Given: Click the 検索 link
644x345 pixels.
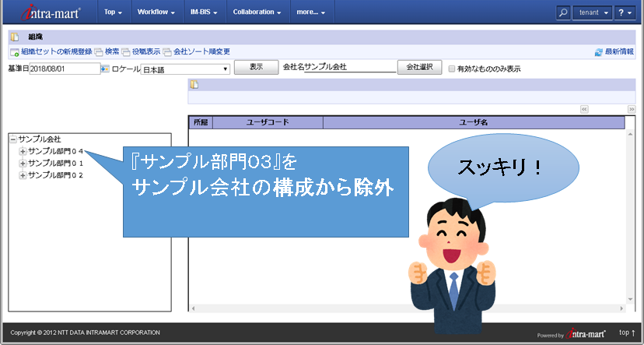Looking at the screenshot, I should [112, 52].
